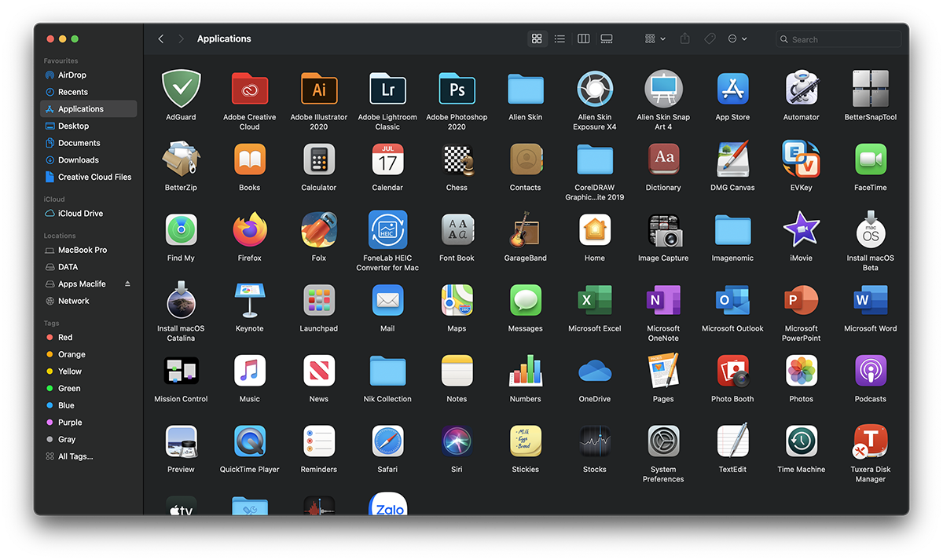Switch to list view

tap(560, 38)
